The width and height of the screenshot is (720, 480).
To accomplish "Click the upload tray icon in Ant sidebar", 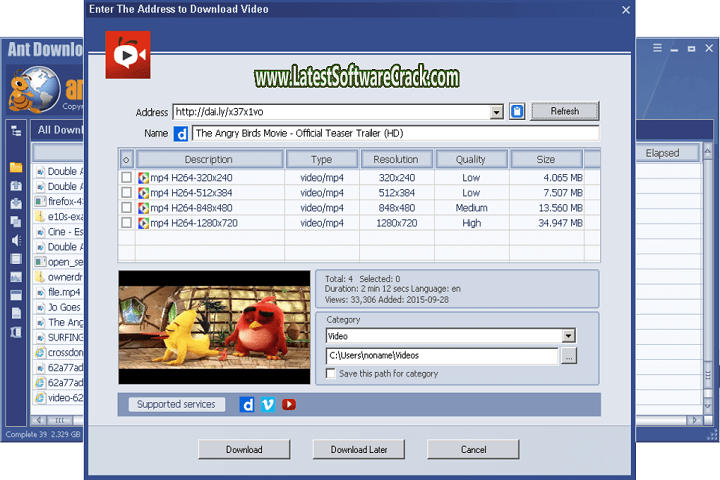I will click(16, 186).
